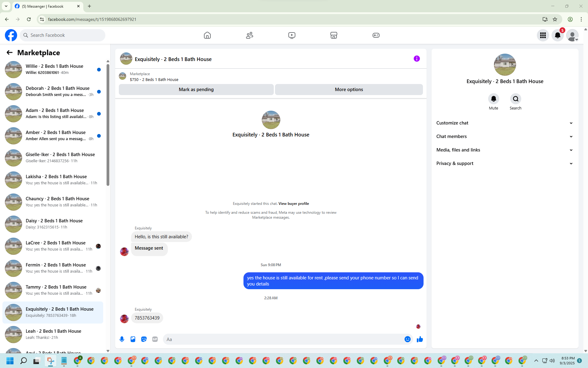Click the house thumbnail in right info panel
588x368 pixels.
click(x=505, y=65)
